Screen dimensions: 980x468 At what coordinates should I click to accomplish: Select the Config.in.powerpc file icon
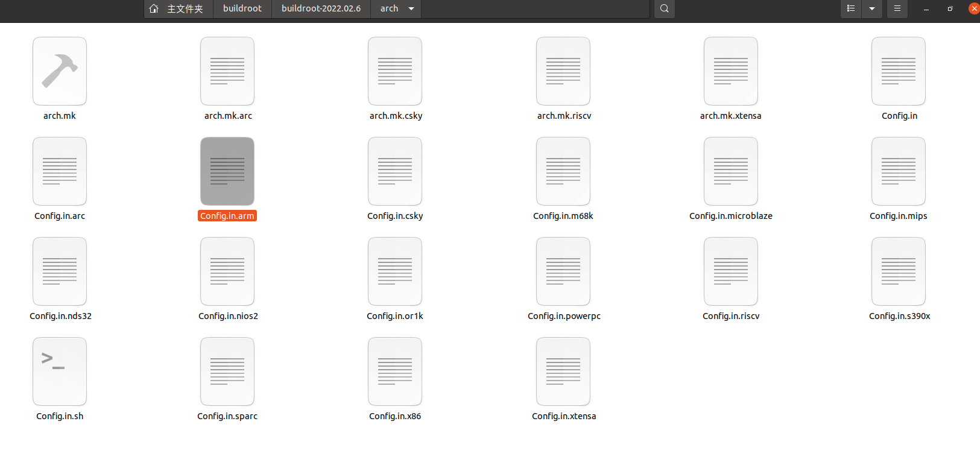(563, 271)
